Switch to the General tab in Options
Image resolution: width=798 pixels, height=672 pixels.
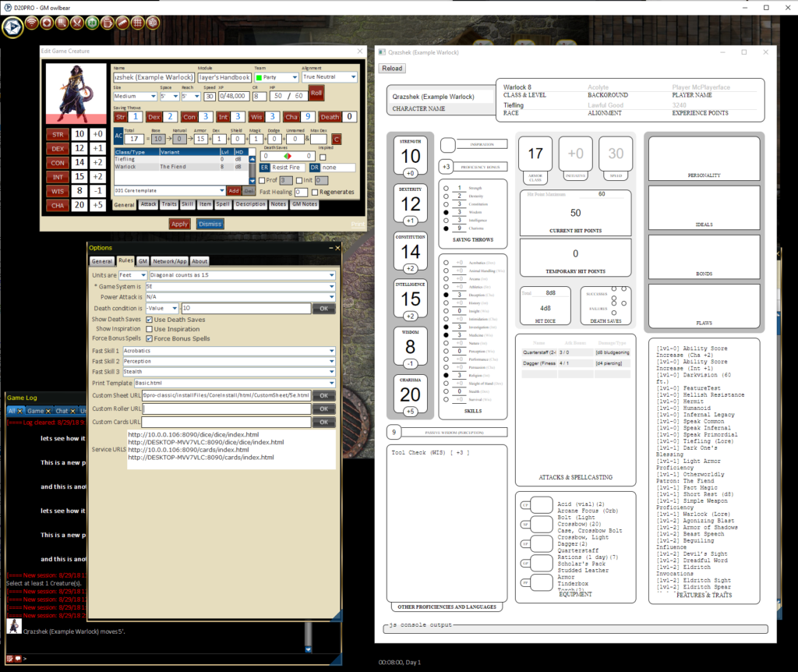102,261
